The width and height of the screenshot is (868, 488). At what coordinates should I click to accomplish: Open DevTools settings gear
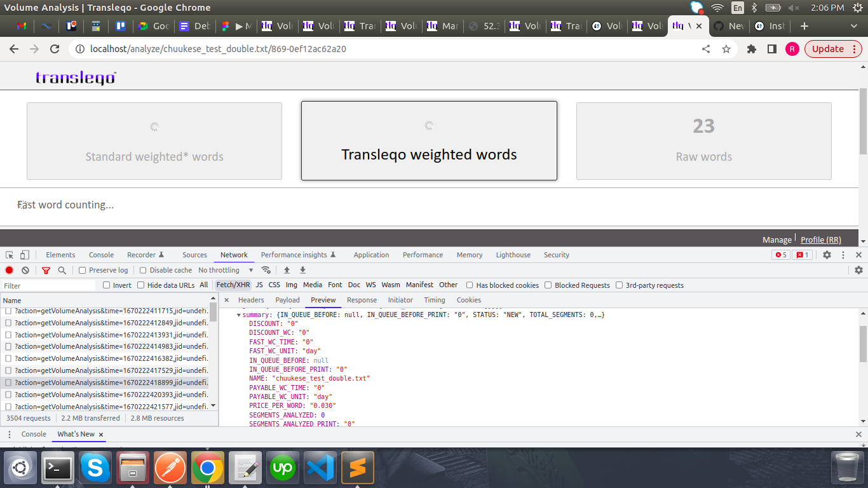[826, 254]
